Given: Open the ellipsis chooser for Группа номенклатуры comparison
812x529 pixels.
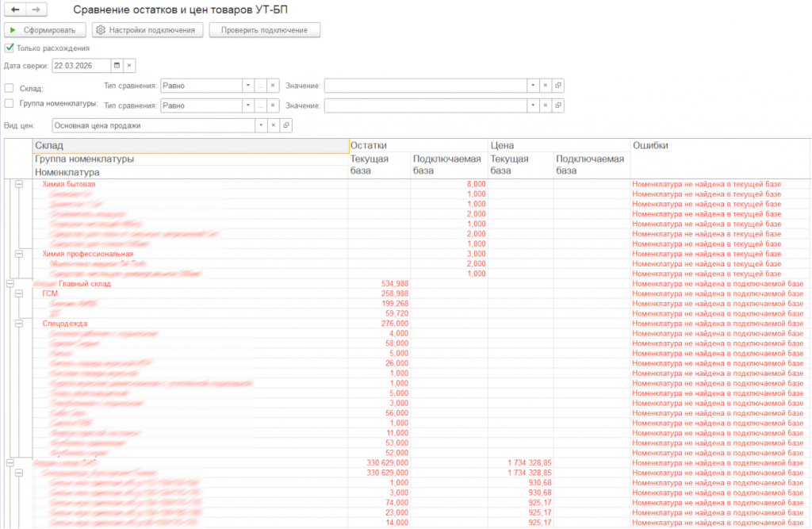Looking at the screenshot, I should pos(260,105).
